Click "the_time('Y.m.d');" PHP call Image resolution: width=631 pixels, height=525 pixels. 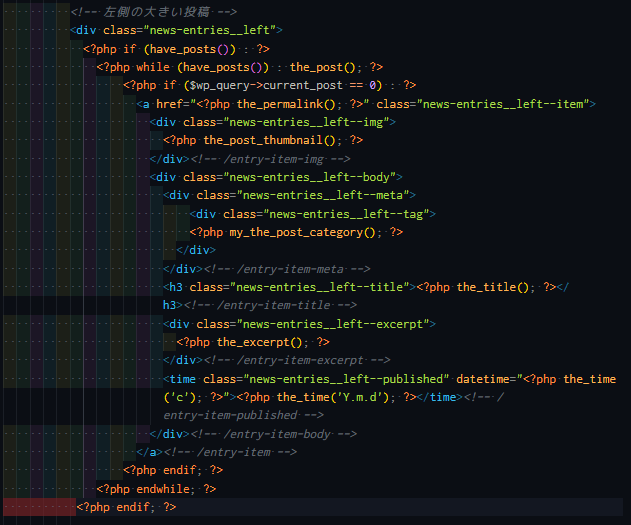point(336,397)
